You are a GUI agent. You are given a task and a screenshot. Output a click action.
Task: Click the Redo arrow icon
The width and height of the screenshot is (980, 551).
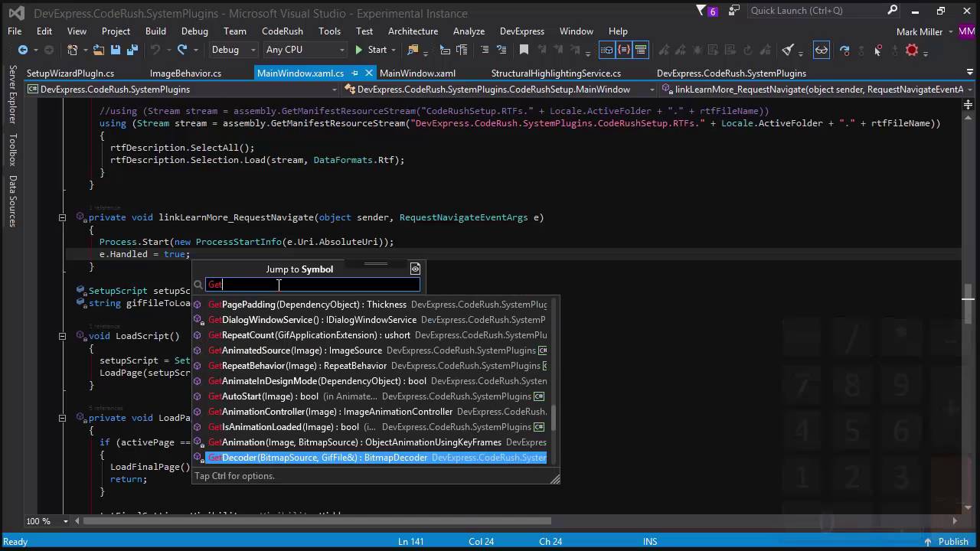[x=182, y=50]
